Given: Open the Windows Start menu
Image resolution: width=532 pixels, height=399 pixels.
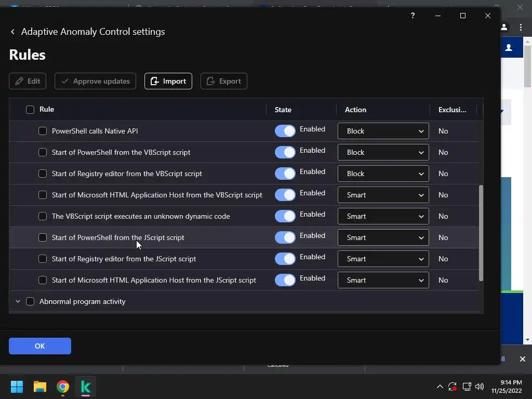Looking at the screenshot, I should point(17,387).
